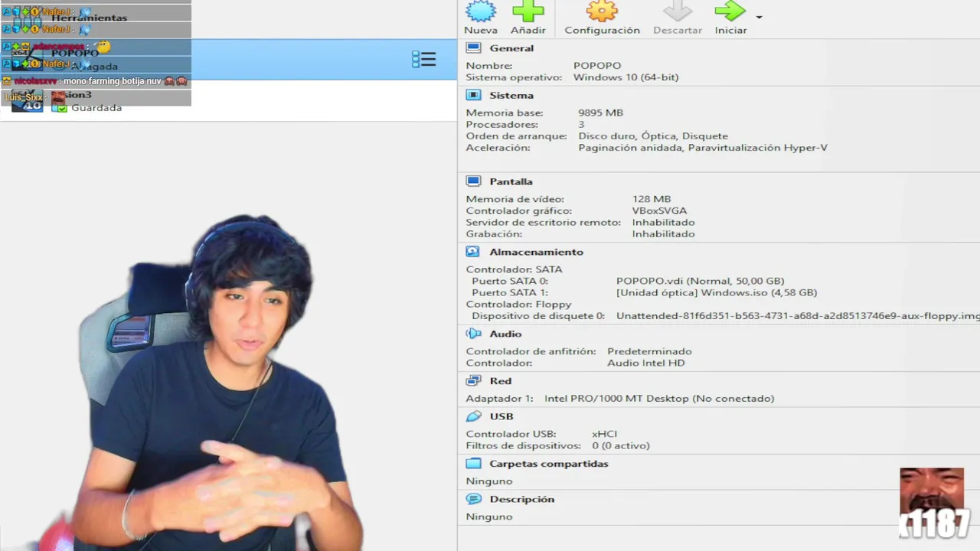Open the POPOPO machine list menu icon
The width and height of the screenshot is (980, 551).
(423, 59)
